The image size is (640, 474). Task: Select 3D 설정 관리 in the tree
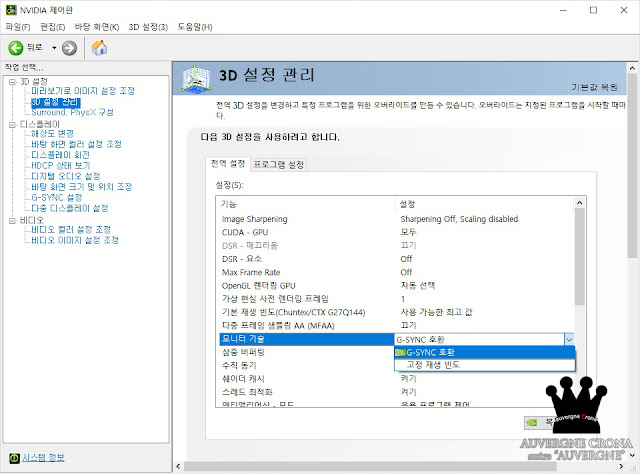[56, 102]
